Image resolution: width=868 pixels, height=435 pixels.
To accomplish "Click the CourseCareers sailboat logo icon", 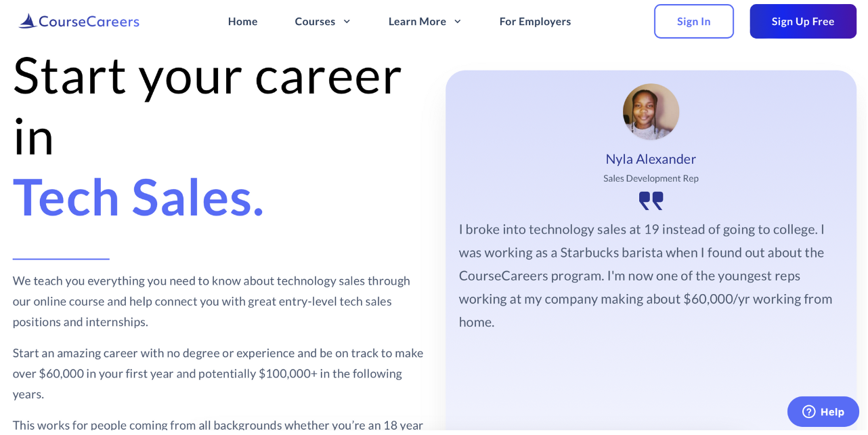I will click(x=26, y=20).
